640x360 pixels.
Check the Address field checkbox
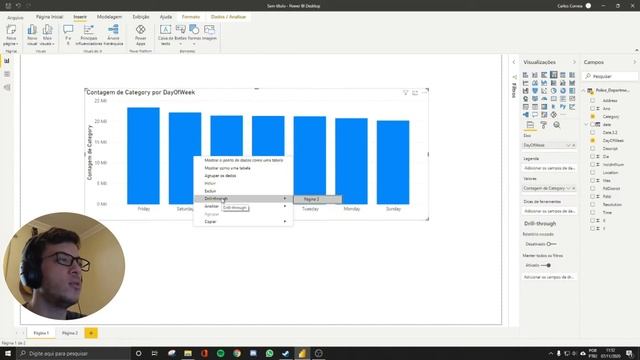pos(593,100)
